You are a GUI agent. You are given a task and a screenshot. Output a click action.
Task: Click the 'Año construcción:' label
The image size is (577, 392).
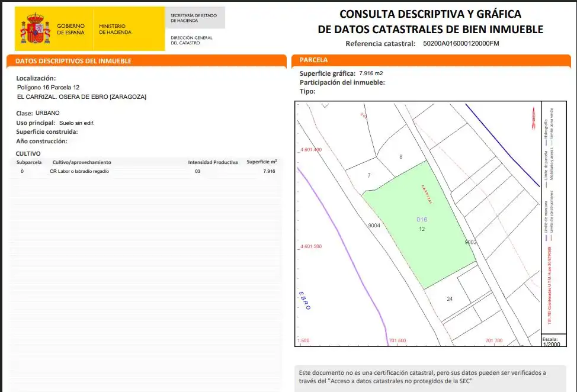[41, 141]
